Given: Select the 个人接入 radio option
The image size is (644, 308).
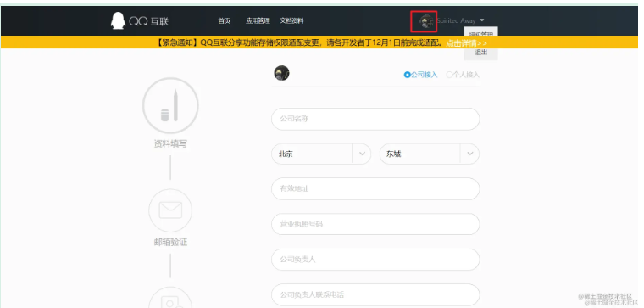Looking at the screenshot, I should 463,75.
